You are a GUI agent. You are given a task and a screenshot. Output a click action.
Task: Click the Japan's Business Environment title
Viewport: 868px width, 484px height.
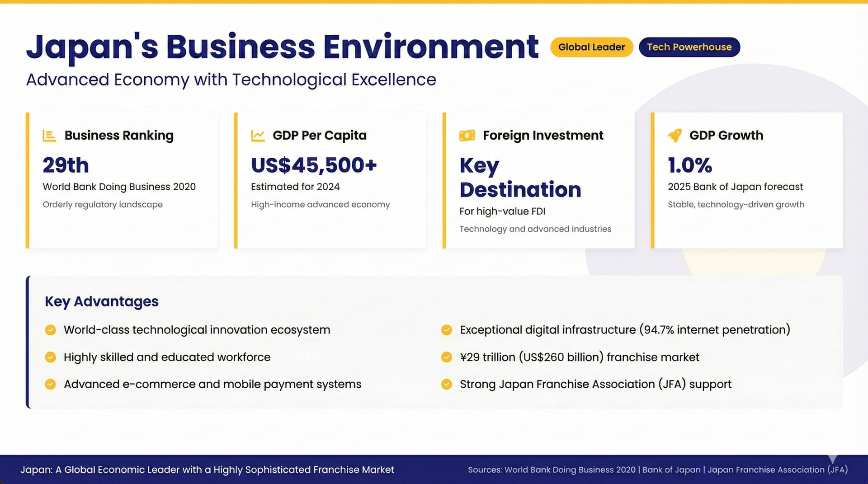point(283,47)
